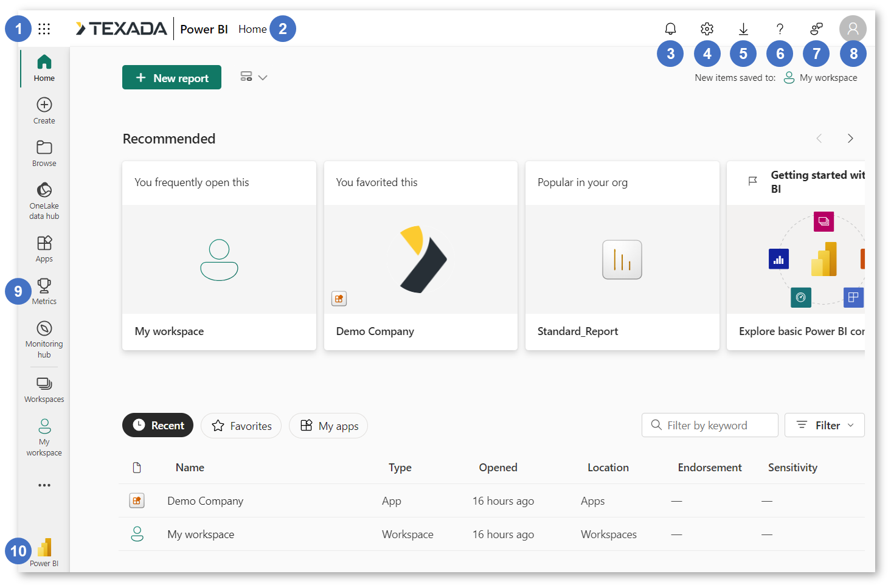Click the New report button
The image size is (891, 588).
pos(172,77)
